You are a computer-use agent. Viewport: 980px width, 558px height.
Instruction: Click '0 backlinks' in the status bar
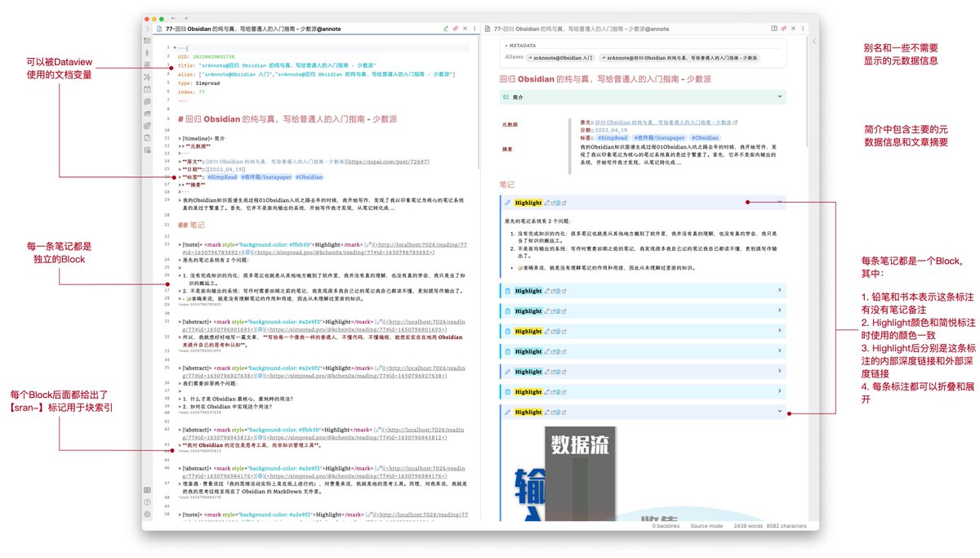(666, 526)
